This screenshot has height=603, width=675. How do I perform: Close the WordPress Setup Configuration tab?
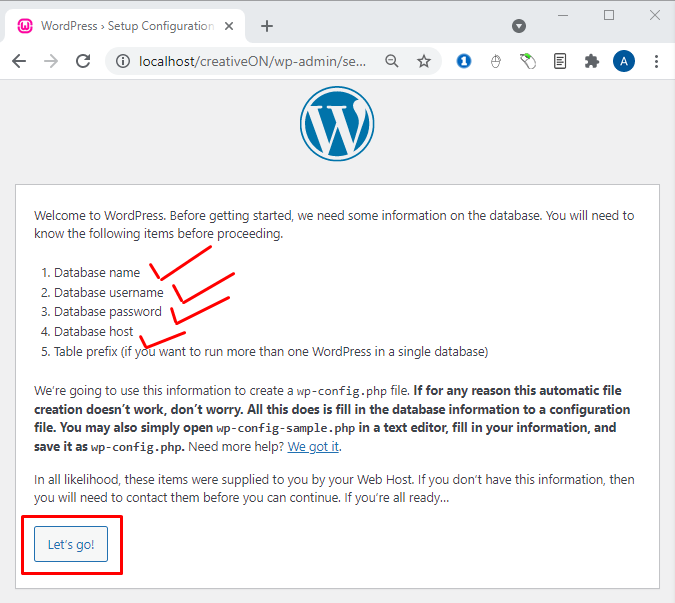click(229, 26)
